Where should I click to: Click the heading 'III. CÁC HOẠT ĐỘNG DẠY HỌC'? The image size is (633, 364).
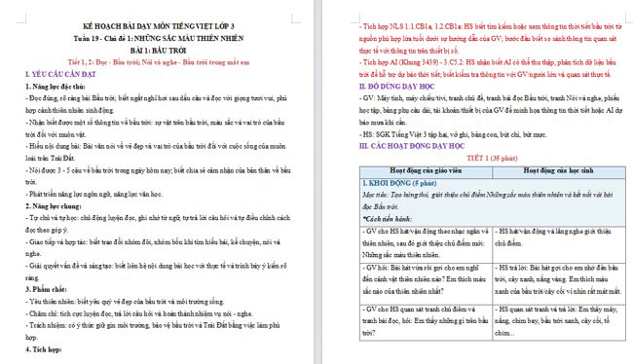point(412,146)
